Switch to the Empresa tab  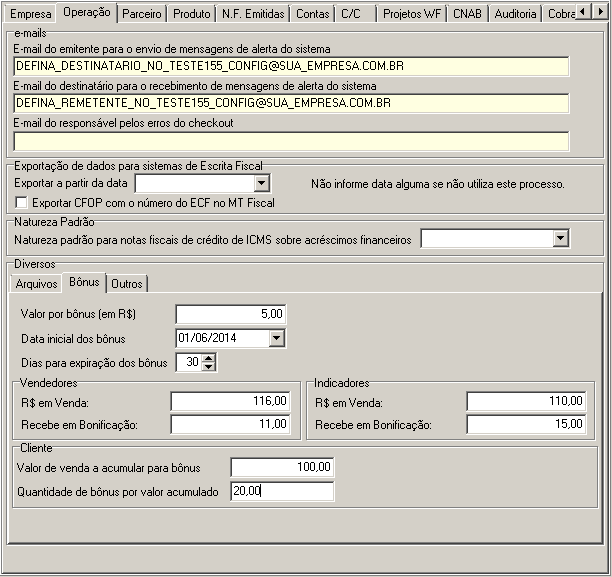(x=29, y=14)
